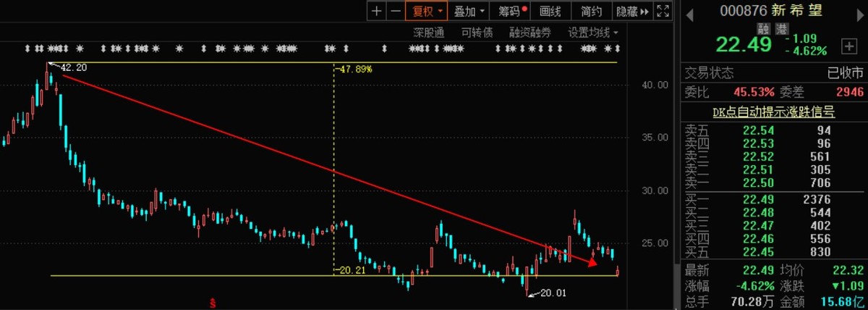This screenshot has height=310, width=868.
Task: Click the 卖四 price 22.53
Action: click(x=759, y=143)
